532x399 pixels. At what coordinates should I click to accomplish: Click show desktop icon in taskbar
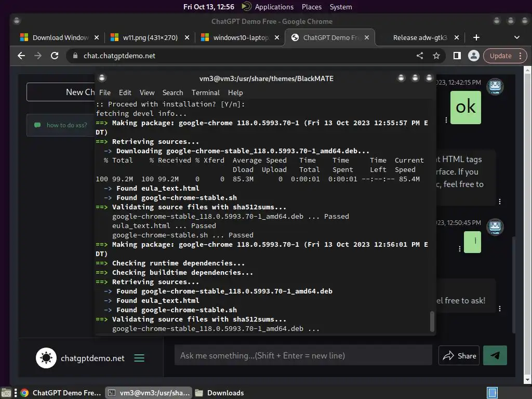pos(6,393)
